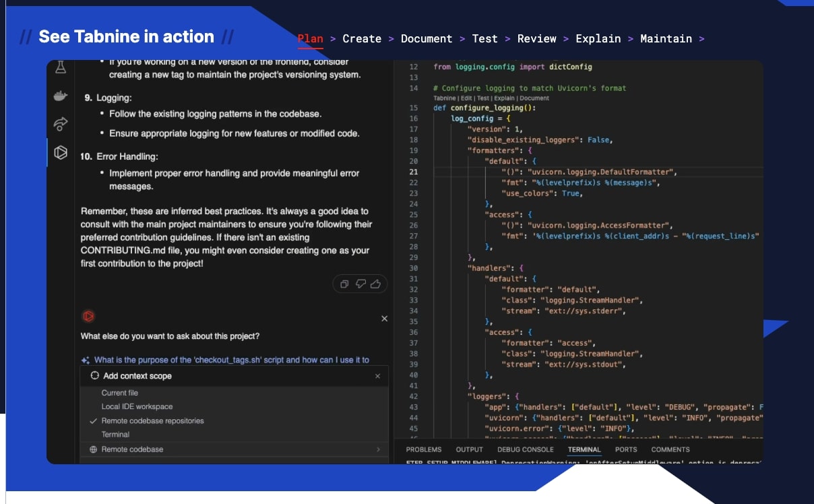Open the COMMENTS panel tab
814x504 pixels.
(670, 449)
